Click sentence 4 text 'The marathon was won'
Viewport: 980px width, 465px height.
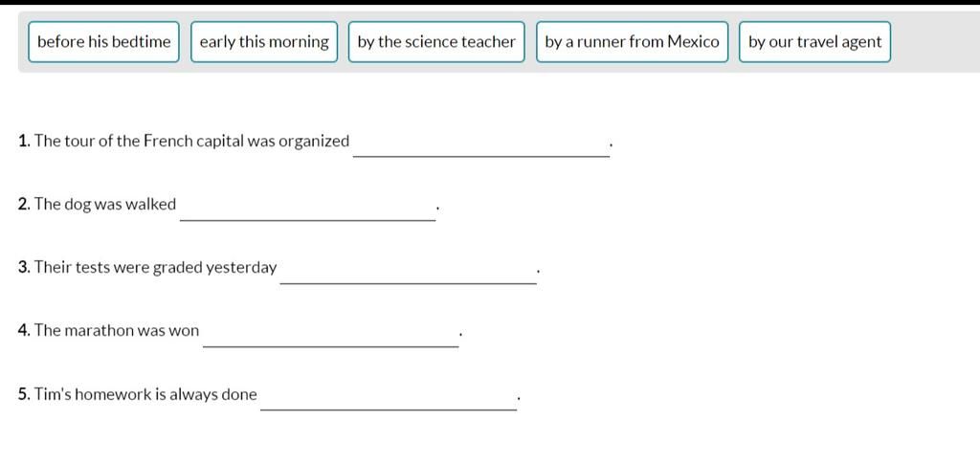[x=117, y=331]
